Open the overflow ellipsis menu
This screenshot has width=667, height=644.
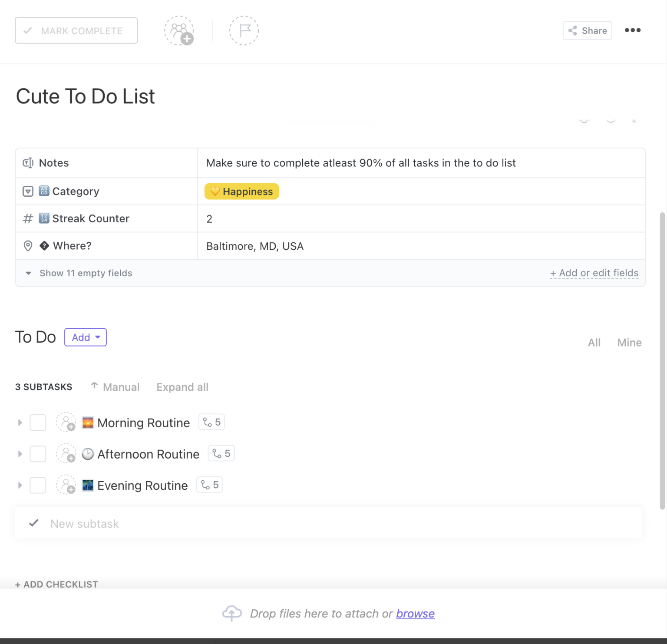coord(633,30)
